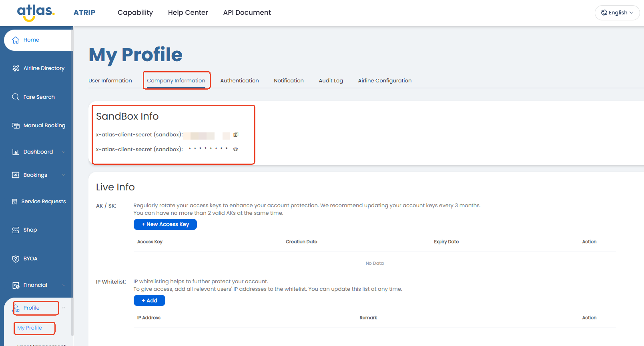Click the Home icon in sidebar
The image size is (644, 346).
coord(16,40)
